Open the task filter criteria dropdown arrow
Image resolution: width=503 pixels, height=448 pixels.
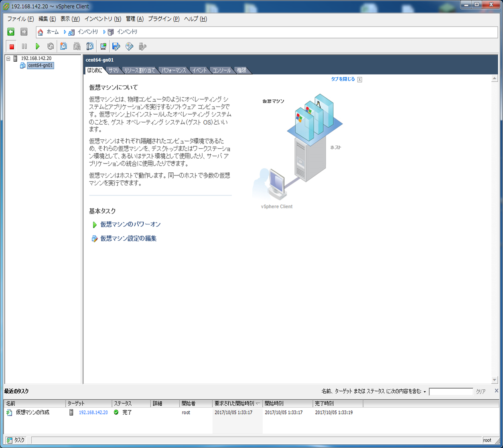pos(425,392)
